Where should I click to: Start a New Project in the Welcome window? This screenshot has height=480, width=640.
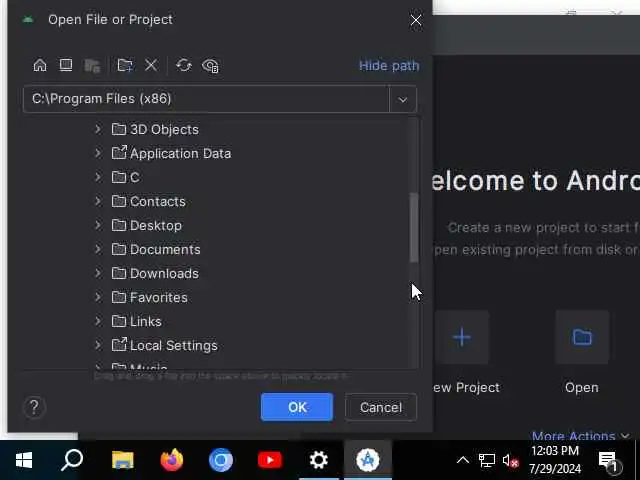(x=462, y=337)
